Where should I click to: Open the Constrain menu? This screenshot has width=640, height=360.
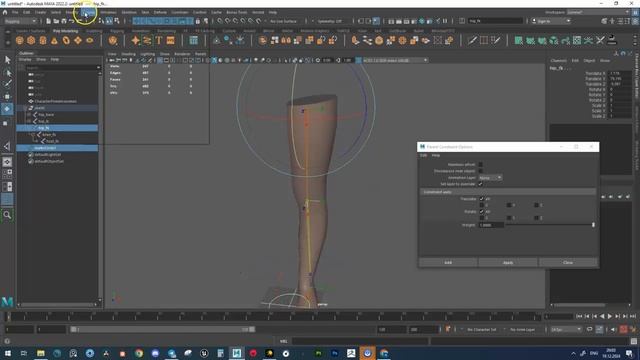tap(180, 12)
